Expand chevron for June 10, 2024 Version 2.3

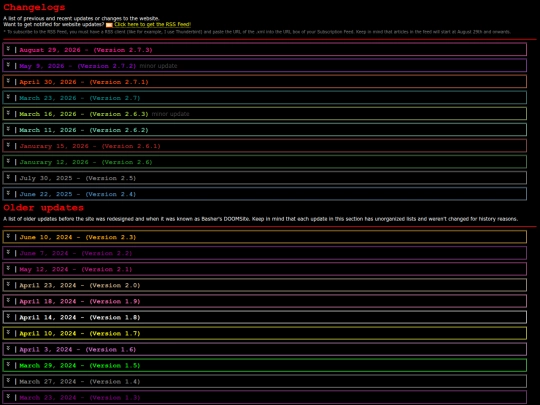click(8, 236)
